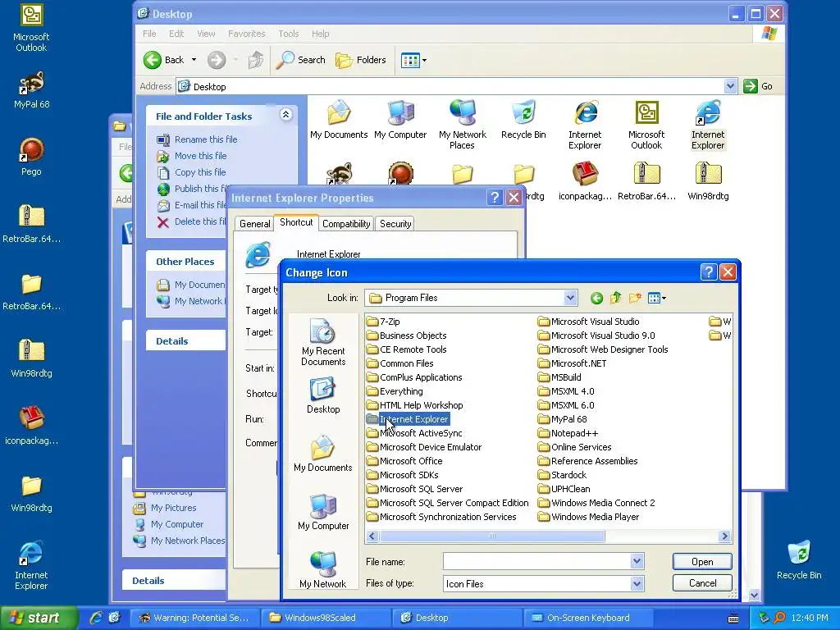Open Favorites menu in Desktop window

coord(246,34)
